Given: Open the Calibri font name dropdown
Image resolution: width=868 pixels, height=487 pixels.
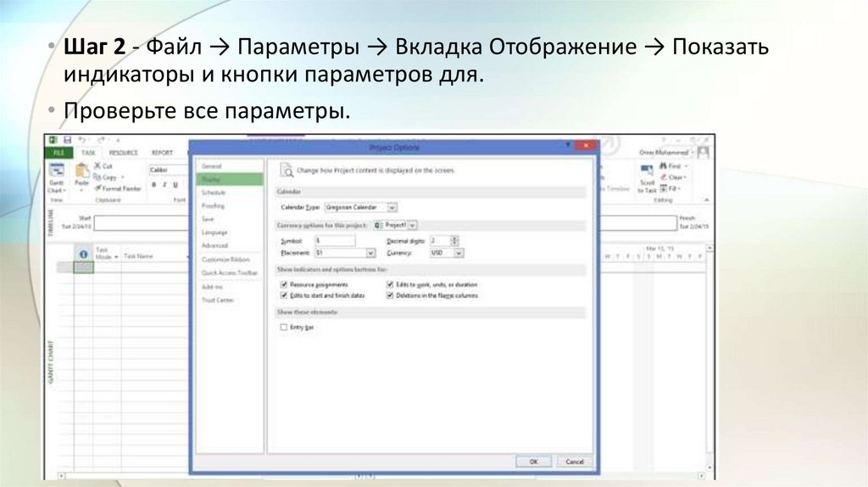Looking at the screenshot, I should [168, 170].
